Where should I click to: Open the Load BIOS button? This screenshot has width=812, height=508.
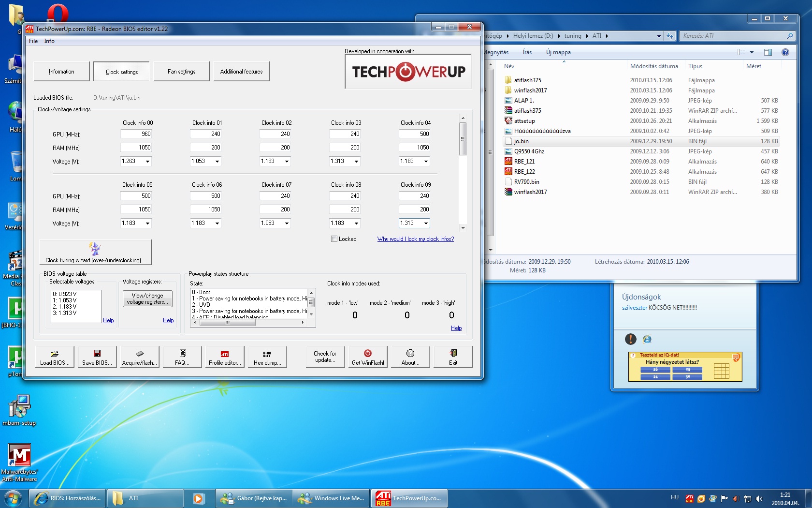[55, 357]
